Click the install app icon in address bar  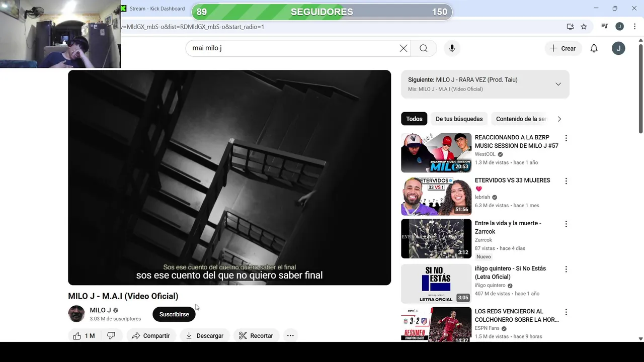570,27
